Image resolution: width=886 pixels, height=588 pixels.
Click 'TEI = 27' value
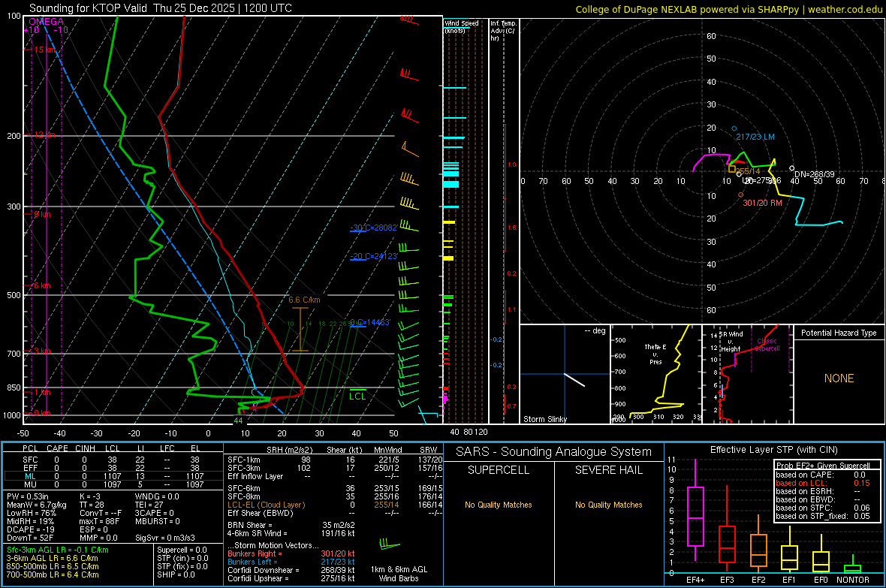tap(149, 505)
